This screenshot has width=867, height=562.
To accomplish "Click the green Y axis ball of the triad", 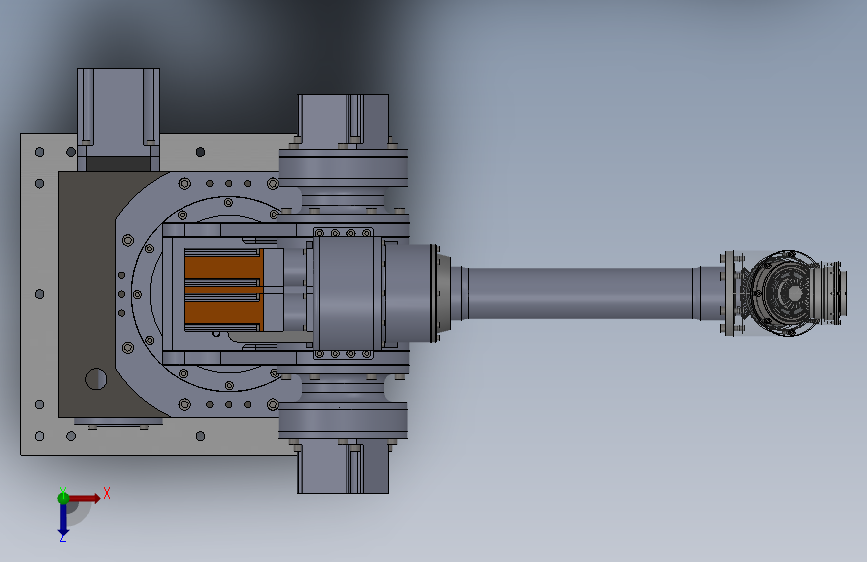I will click(x=63, y=498).
